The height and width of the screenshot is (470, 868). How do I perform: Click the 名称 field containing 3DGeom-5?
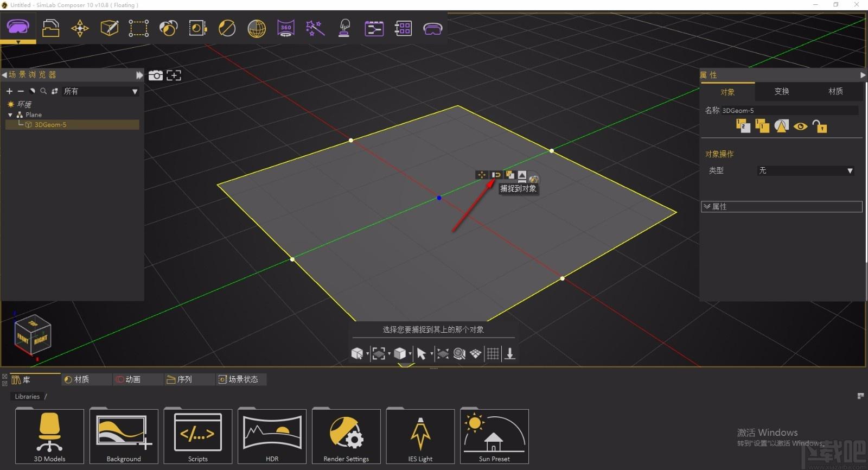coord(790,111)
